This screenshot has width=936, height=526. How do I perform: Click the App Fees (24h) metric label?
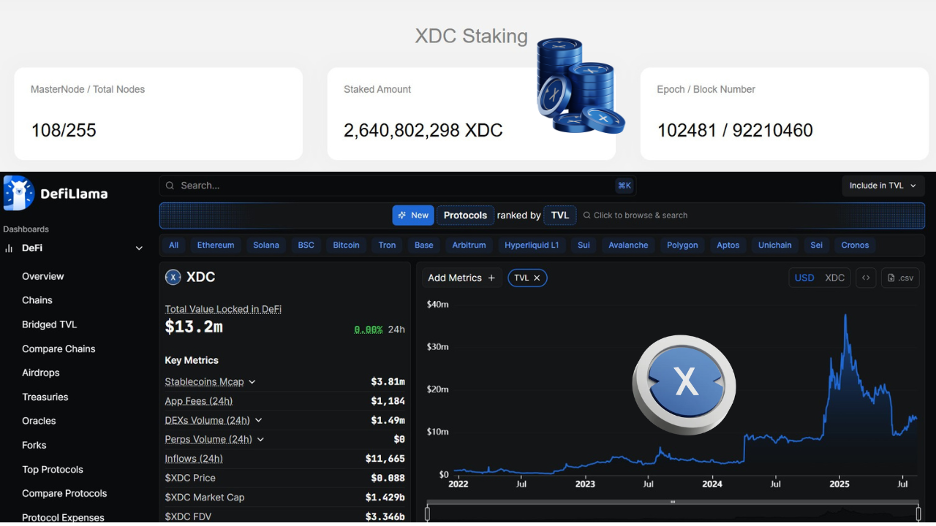click(x=199, y=401)
